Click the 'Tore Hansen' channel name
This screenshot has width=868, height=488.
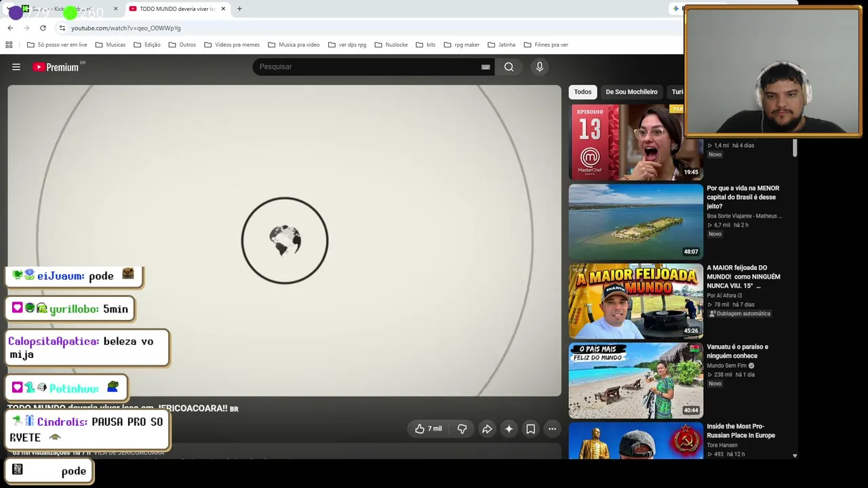(722, 445)
